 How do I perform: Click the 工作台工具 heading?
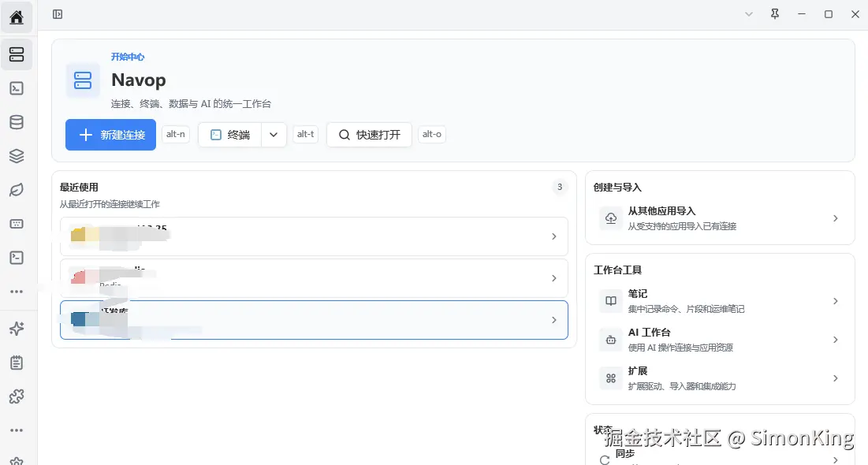[618, 270]
